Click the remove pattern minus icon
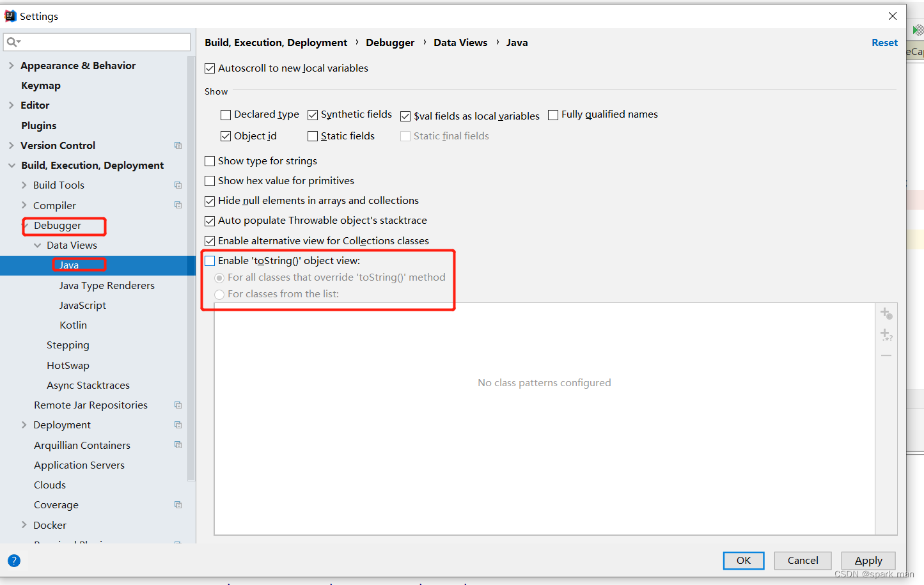 (x=886, y=355)
